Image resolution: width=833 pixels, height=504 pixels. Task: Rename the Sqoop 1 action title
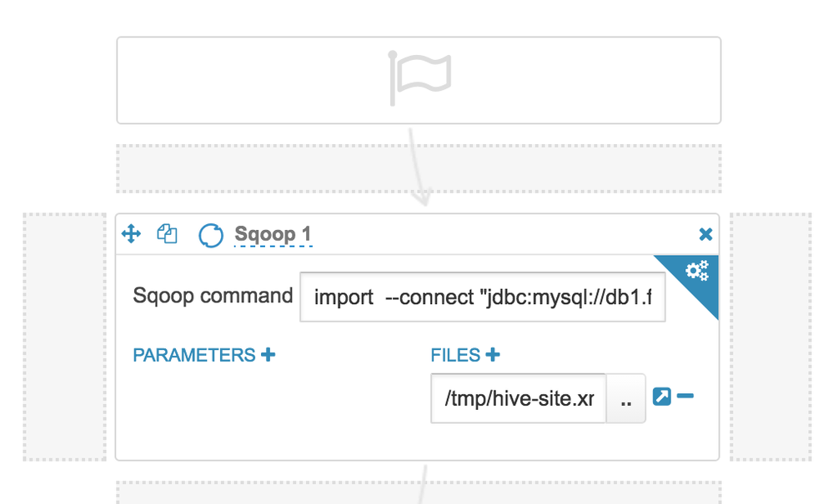273,234
